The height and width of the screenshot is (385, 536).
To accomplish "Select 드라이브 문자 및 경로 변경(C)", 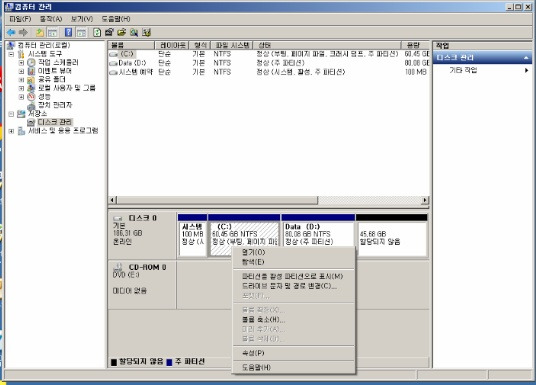I will click(x=293, y=286).
